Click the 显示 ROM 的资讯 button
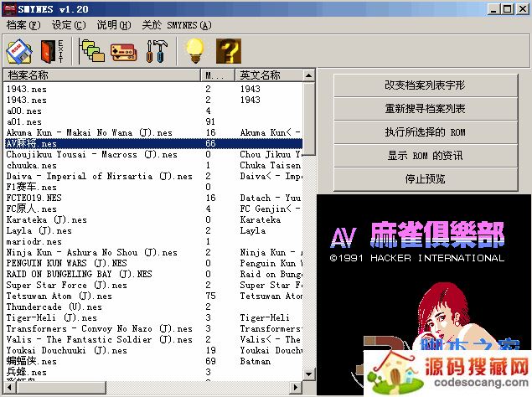Screen dimensions: 532x397 pos(425,156)
